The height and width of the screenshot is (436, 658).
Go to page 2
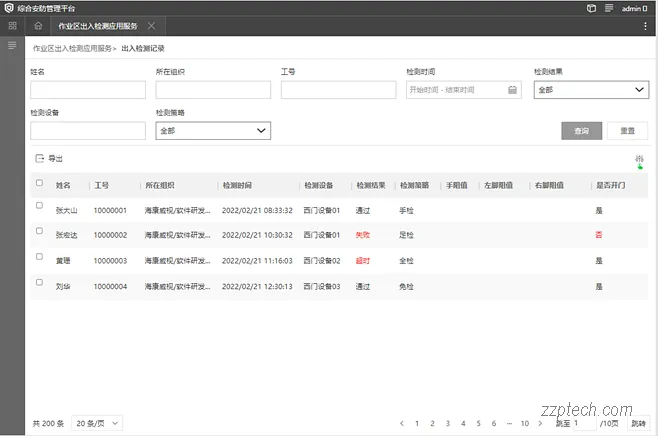(x=432, y=423)
